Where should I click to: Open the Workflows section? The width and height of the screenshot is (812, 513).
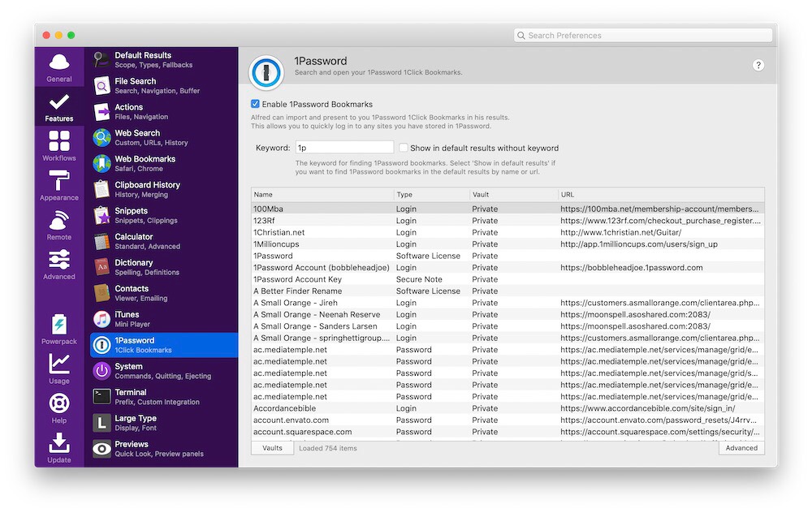[x=59, y=146]
